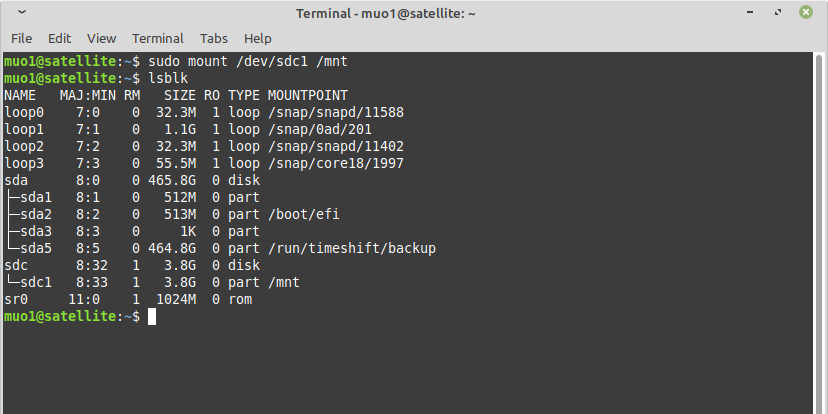Click the 'lsblk' command text

(167, 78)
